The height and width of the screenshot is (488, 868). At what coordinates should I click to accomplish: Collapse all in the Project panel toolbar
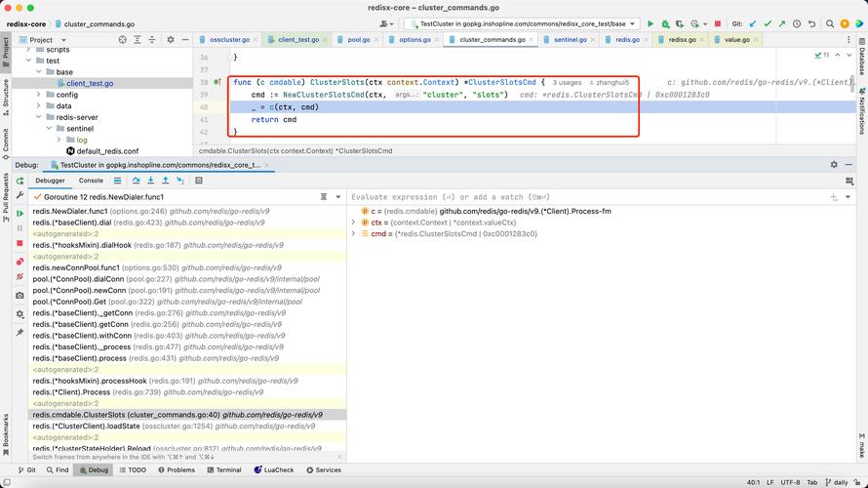point(152,40)
